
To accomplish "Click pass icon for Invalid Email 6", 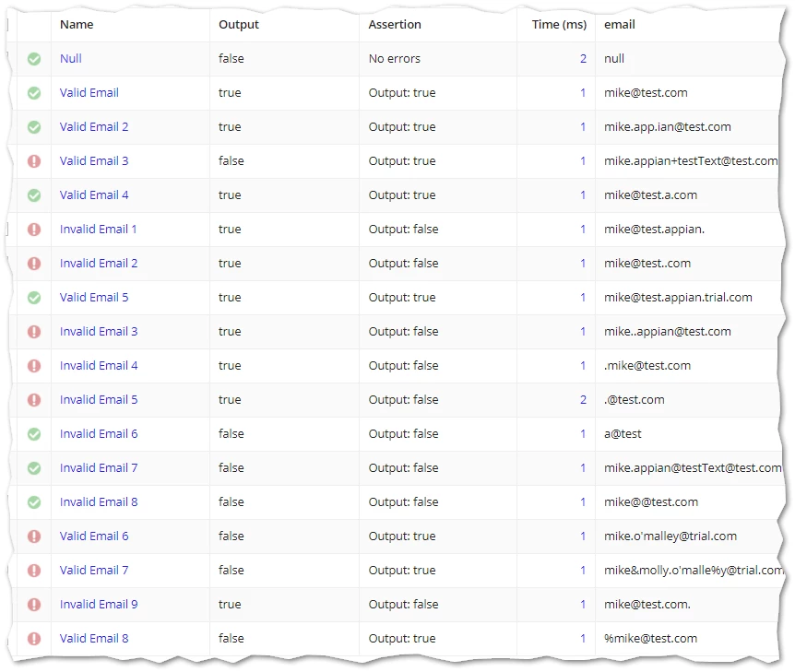I will [34, 434].
